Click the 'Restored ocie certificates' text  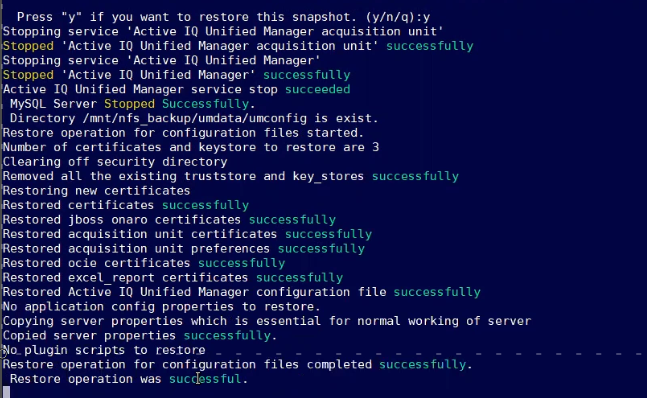coord(97,263)
